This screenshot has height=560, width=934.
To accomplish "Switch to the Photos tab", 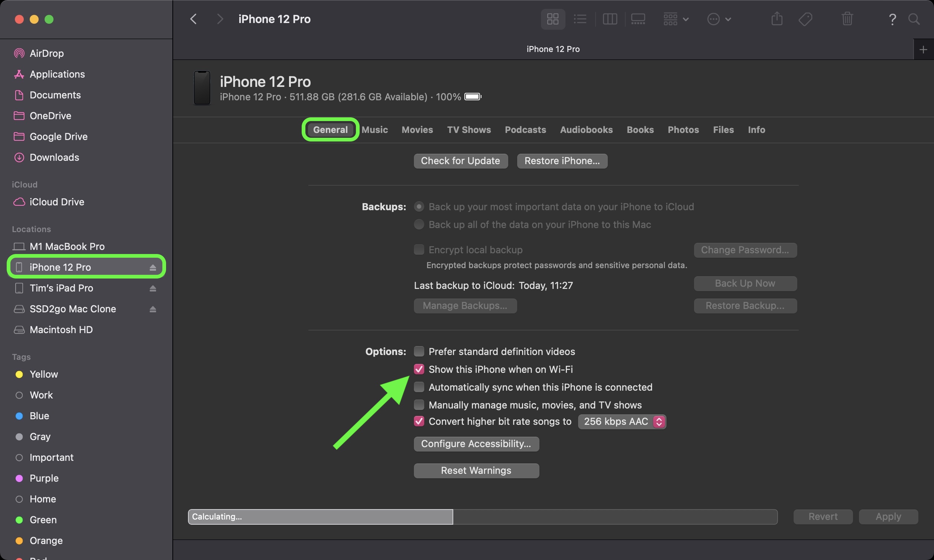I will [682, 129].
